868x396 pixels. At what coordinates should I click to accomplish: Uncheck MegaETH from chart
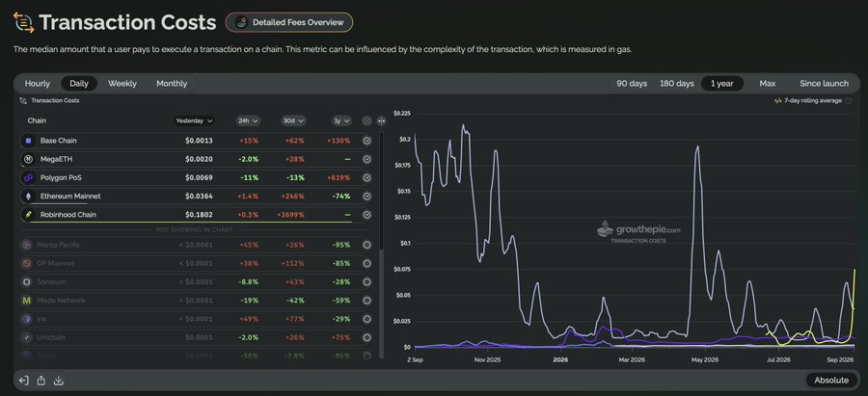coord(366,159)
